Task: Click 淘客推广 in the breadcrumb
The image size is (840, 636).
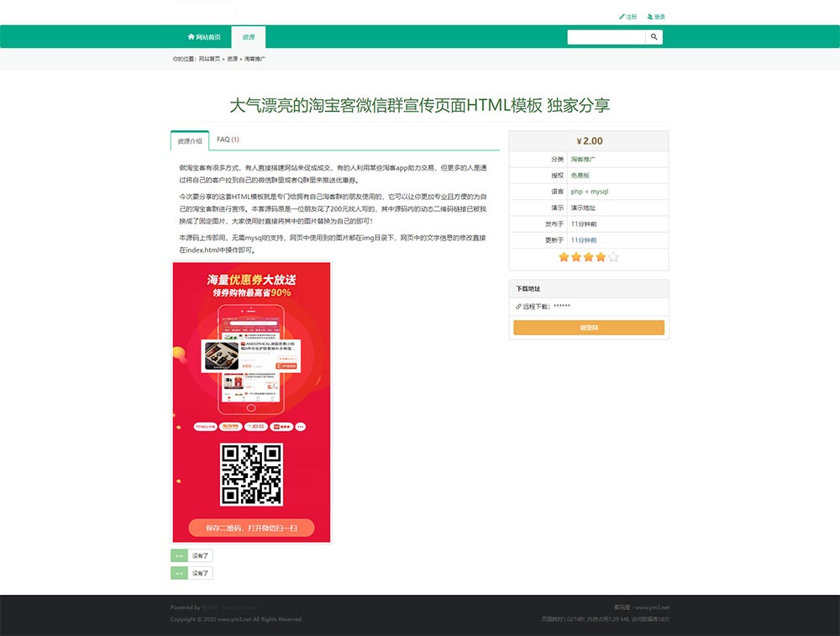Action: (x=255, y=59)
